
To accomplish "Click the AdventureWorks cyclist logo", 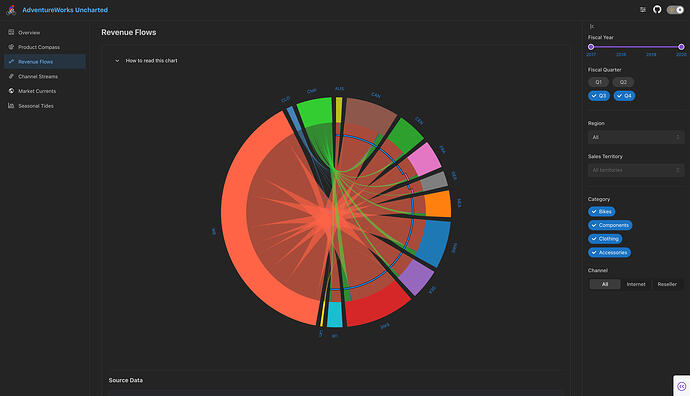I will [11, 10].
